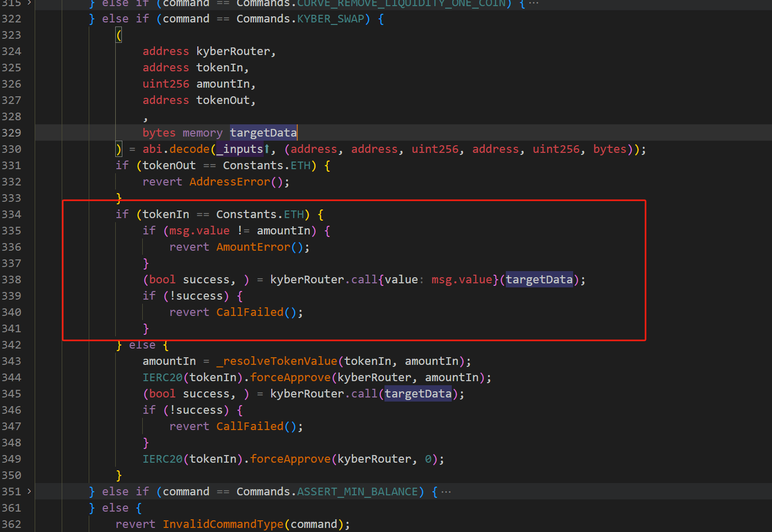Expand the folded block chevron on line 351

29,492
